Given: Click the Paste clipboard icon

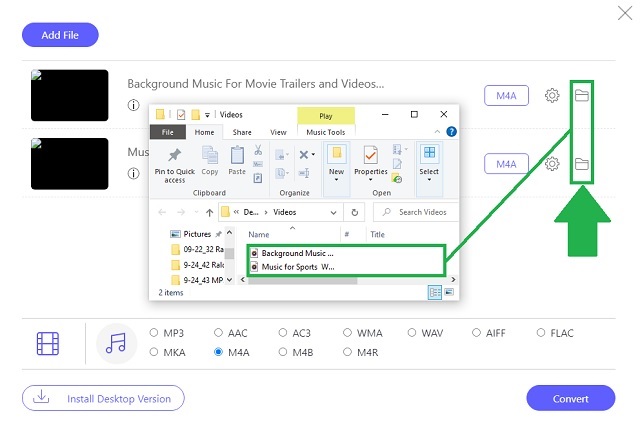Looking at the screenshot, I should pyautogui.click(x=237, y=161).
